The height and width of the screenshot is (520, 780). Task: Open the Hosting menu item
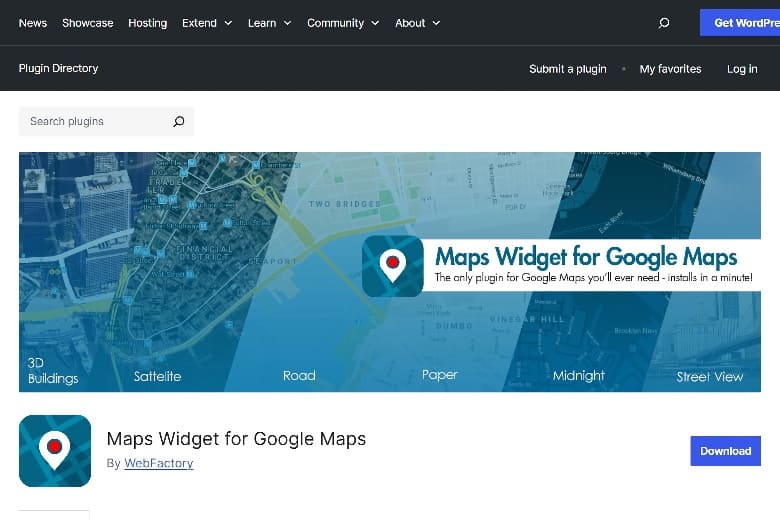pos(148,23)
